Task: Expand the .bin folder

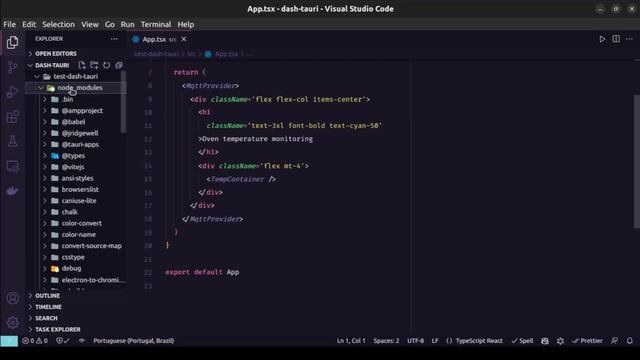Action: [x=76, y=99]
